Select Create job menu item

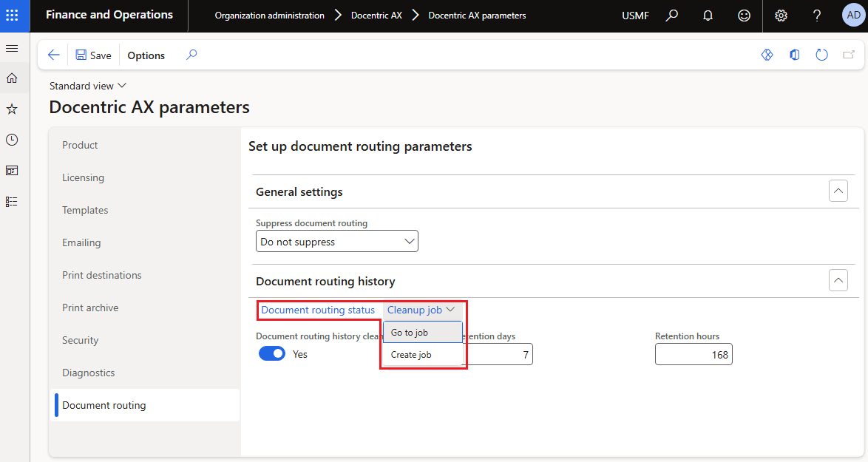[411, 355]
